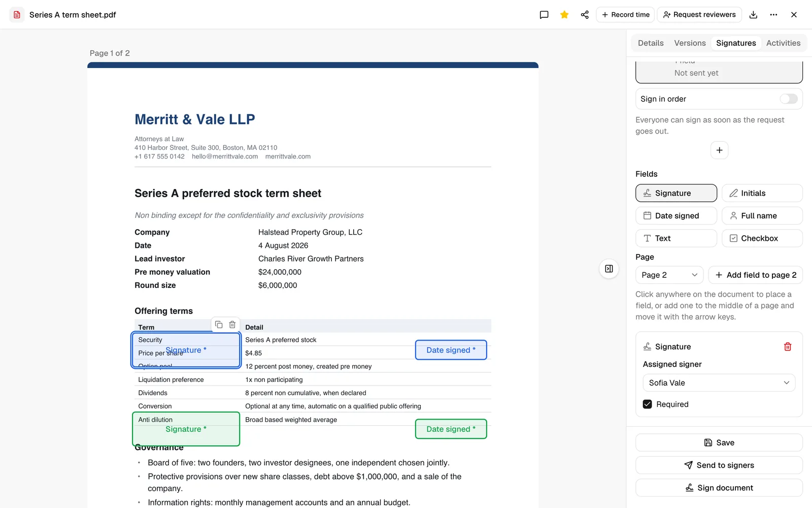The image size is (812, 508).
Task: Click the red PDF file icon
Action: [17, 15]
